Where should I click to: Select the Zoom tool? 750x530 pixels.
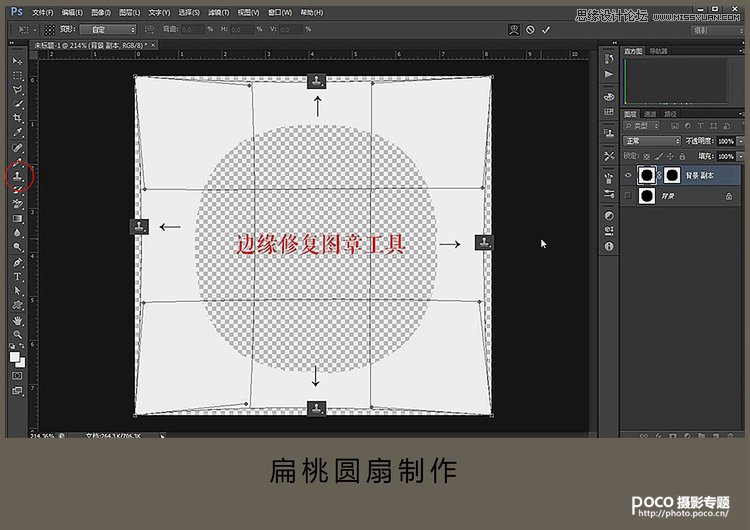click(17, 334)
